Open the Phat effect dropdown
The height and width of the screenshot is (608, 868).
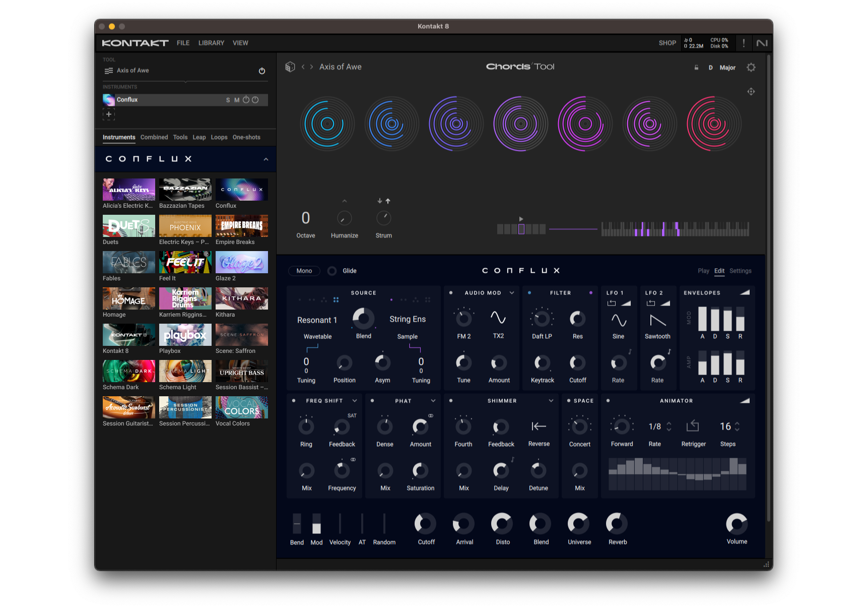(x=433, y=401)
